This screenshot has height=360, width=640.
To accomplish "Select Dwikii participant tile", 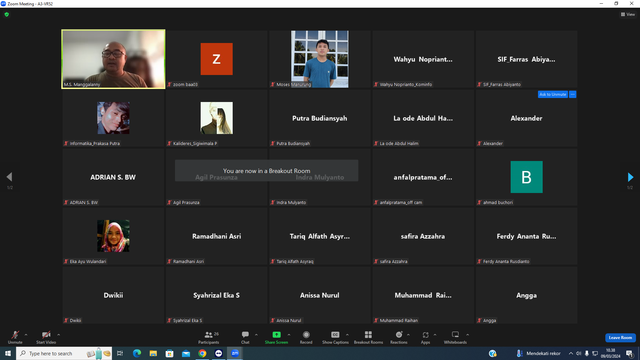I will click(x=113, y=295).
